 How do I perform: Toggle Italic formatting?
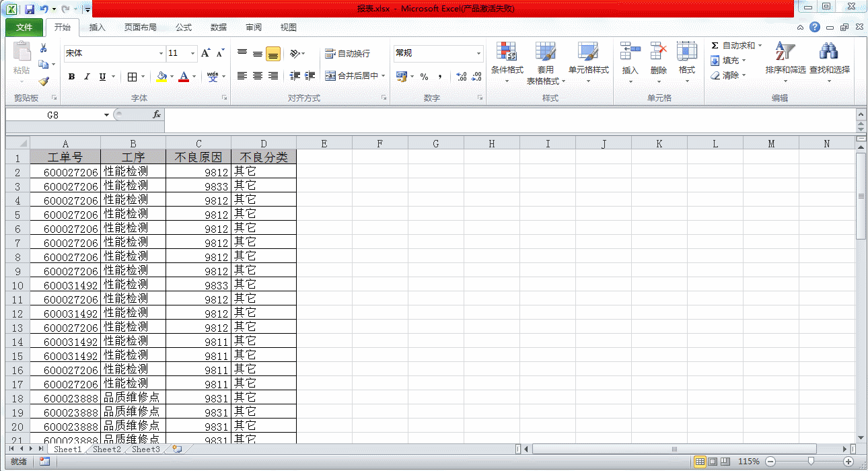87,77
